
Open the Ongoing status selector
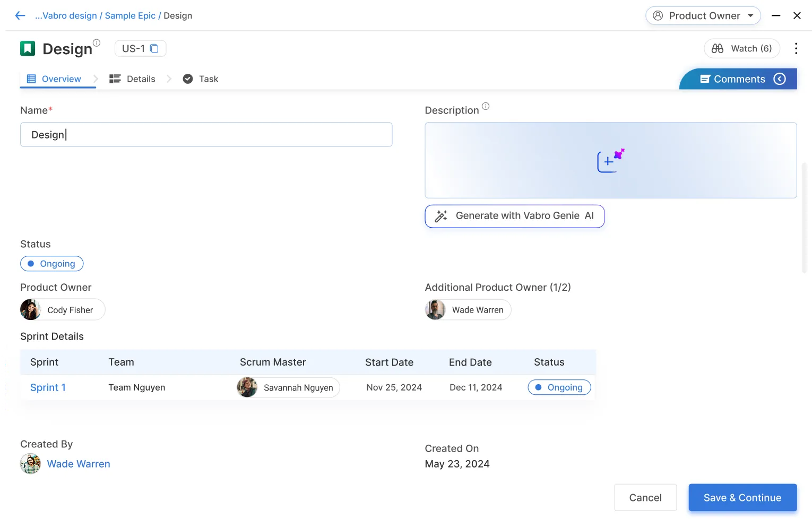pos(52,264)
